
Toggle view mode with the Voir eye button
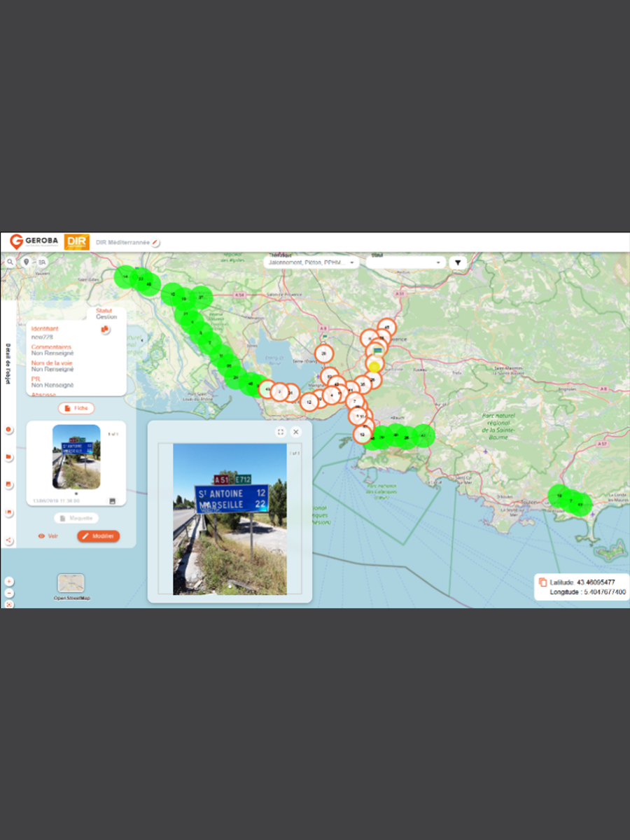click(x=48, y=536)
